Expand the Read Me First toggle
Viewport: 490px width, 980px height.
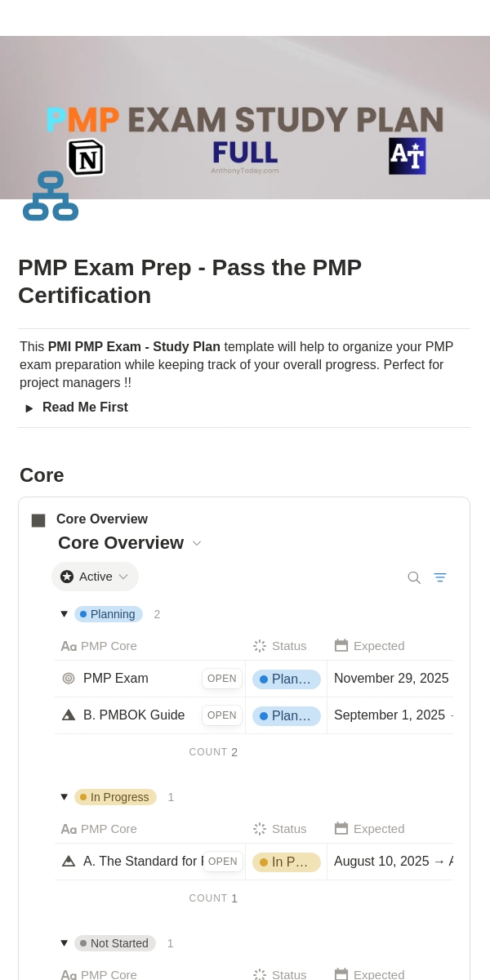(29, 408)
